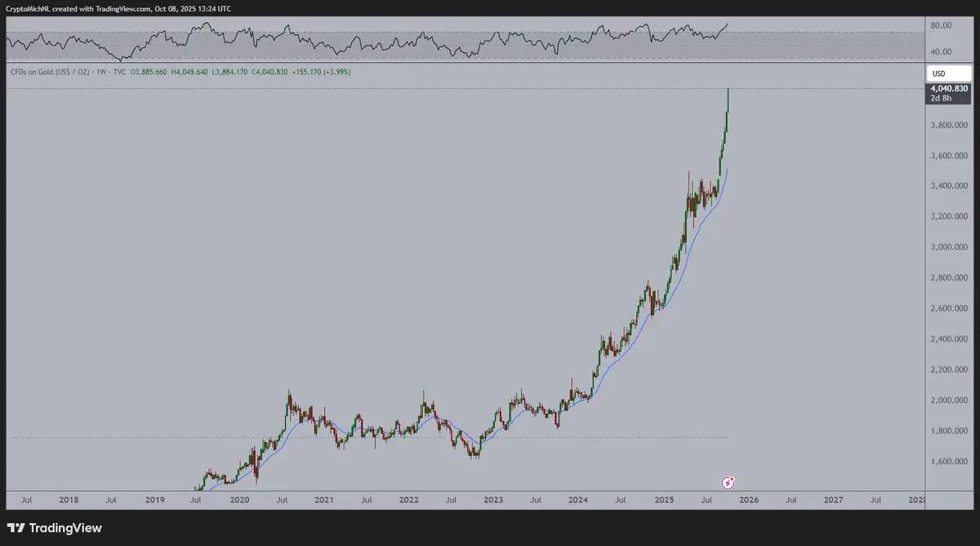Click the TradingView.com text in header
Screen dimensions: 980x546
pos(116,8)
